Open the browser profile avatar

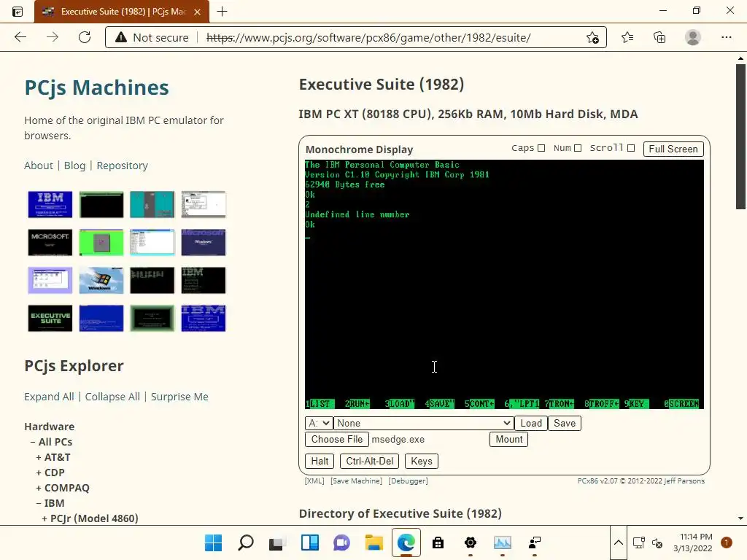click(693, 37)
